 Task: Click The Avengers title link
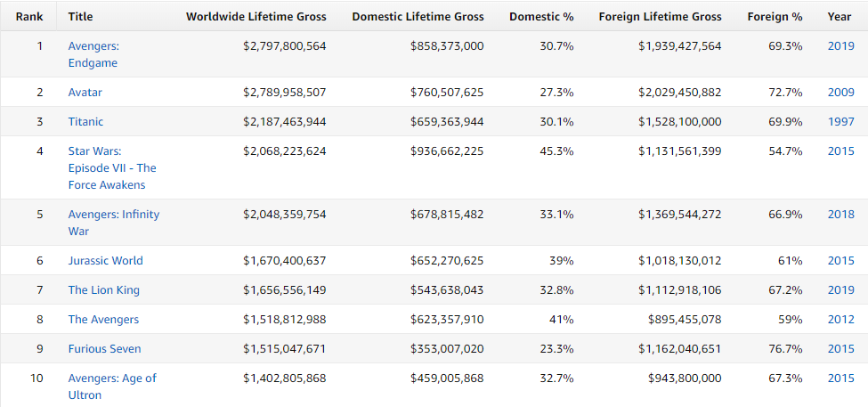pos(103,319)
